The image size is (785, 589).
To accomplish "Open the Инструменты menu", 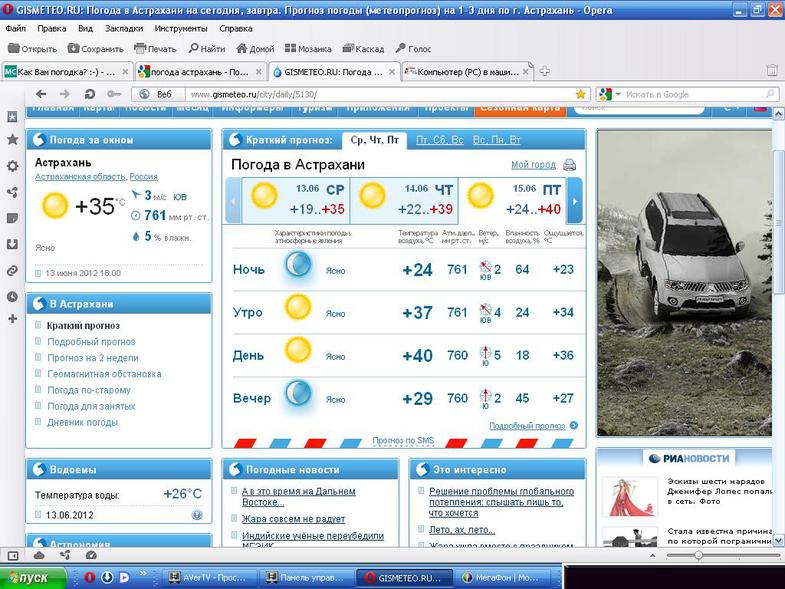I will tap(181, 29).
